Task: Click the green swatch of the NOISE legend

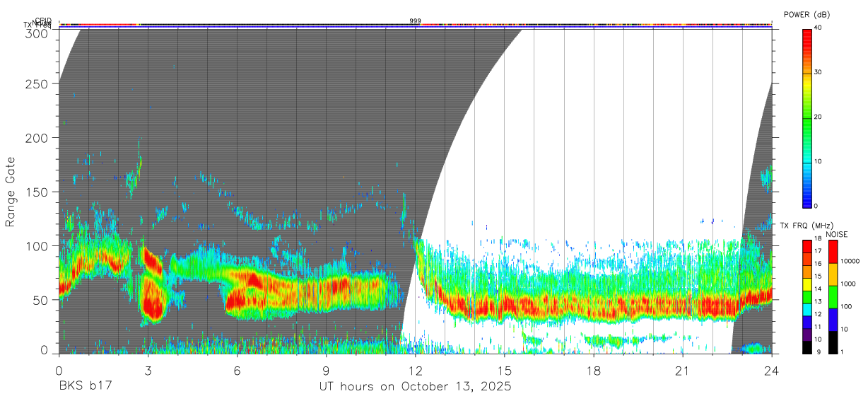Action: (x=833, y=297)
